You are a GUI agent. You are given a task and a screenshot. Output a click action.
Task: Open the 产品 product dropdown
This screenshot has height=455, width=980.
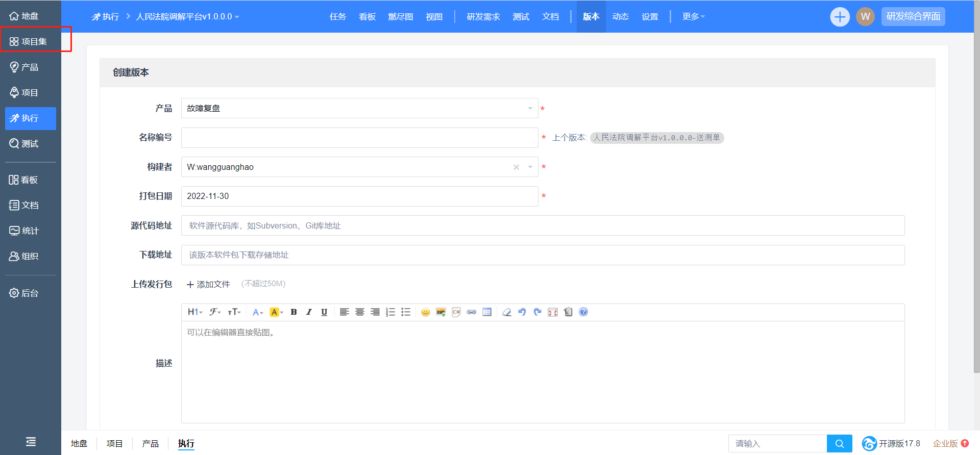(x=359, y=108)
